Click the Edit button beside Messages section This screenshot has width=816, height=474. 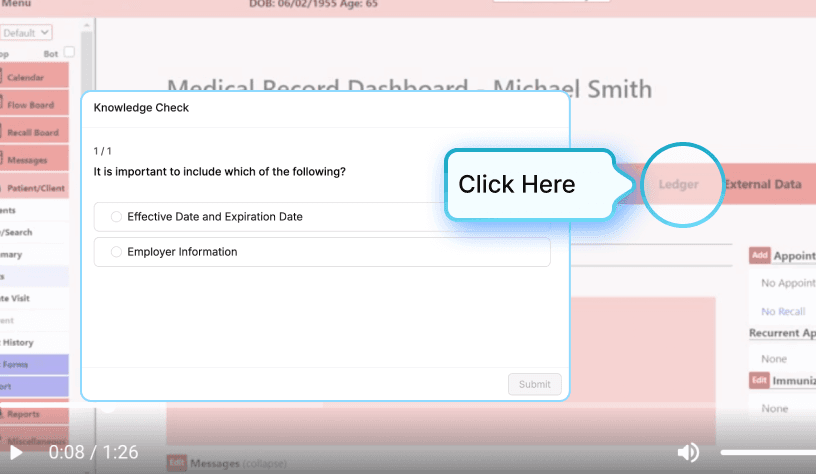pos(176,463)
